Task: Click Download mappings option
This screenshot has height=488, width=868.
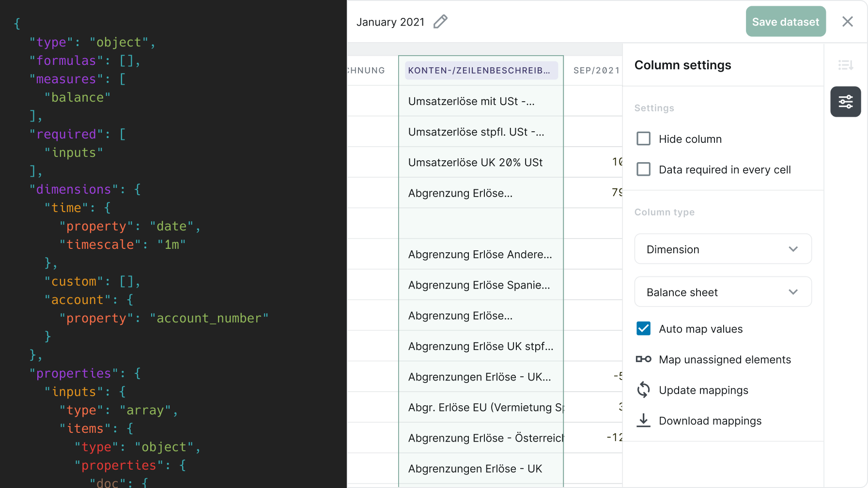Action: point(710,421)
